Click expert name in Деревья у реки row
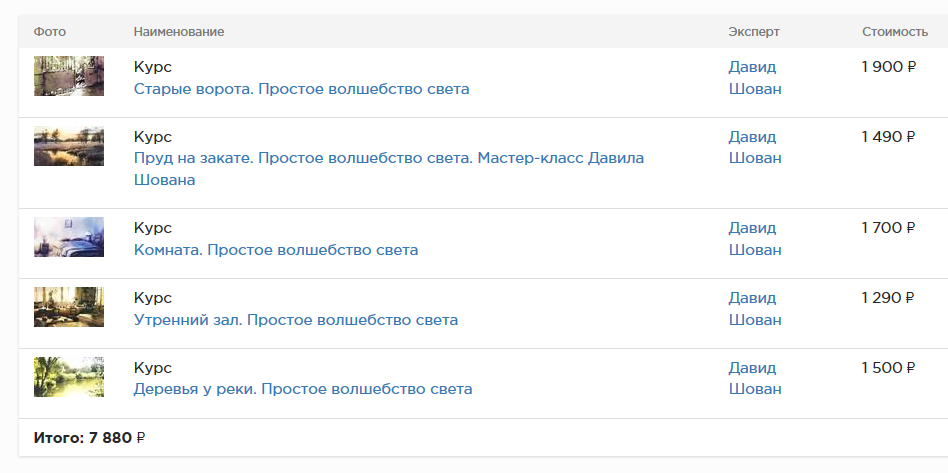 (754, 379)
